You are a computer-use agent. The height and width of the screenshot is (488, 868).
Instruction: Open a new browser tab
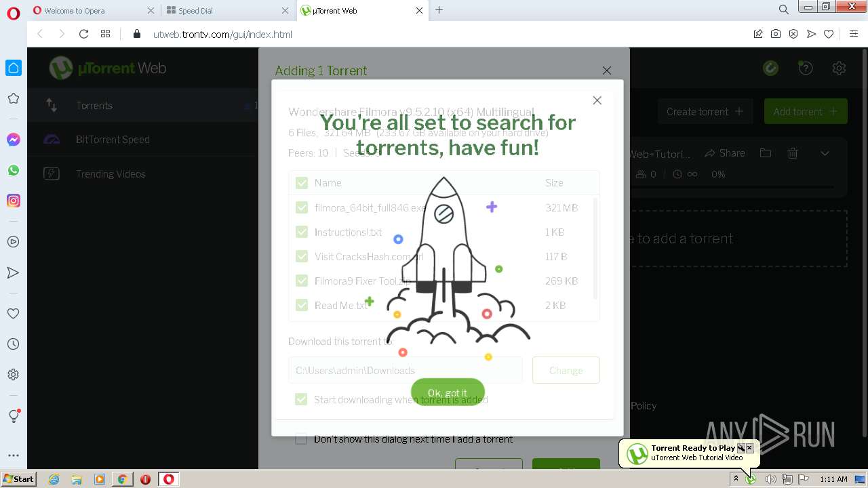[439, 9]
